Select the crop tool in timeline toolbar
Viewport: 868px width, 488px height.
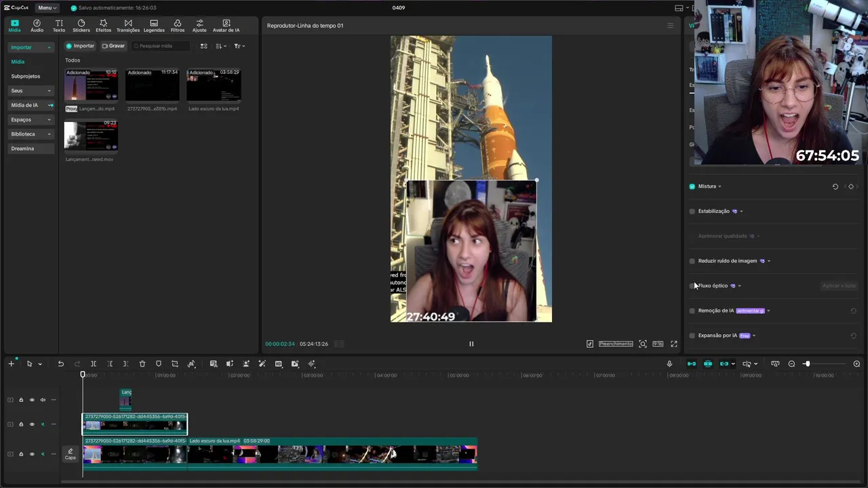[175, 364]
